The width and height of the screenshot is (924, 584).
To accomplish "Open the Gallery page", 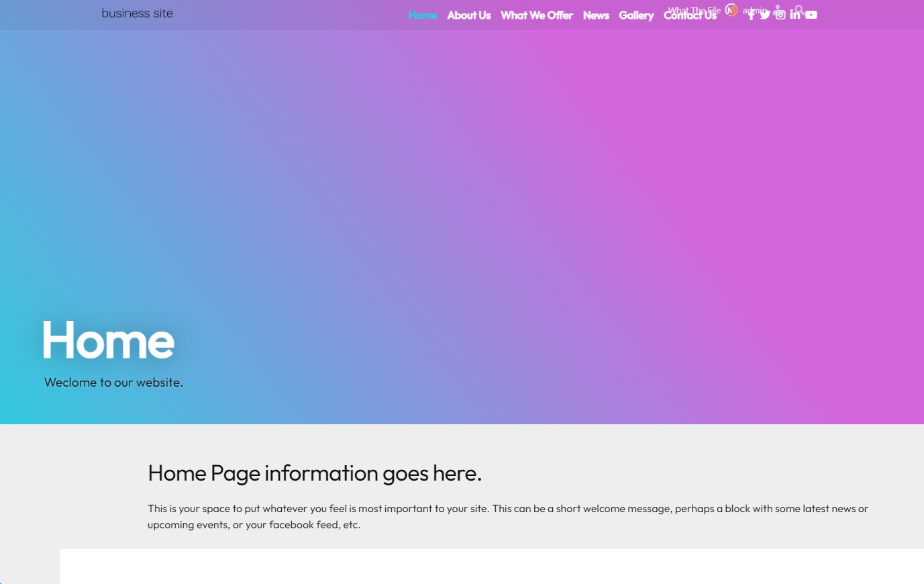I will click(636, 15).
